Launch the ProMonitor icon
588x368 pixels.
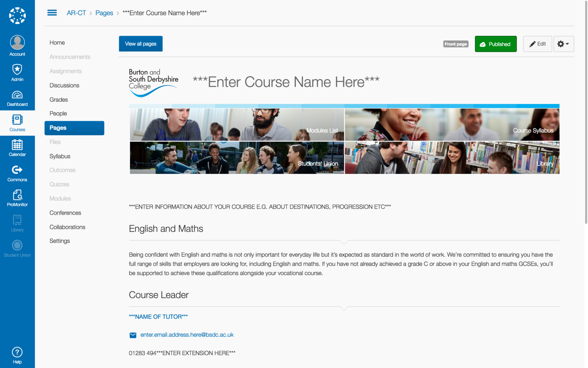(17, 195)
